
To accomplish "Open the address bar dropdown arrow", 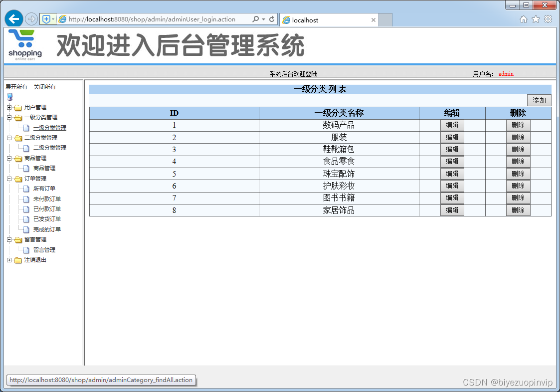I will [264, 19].
